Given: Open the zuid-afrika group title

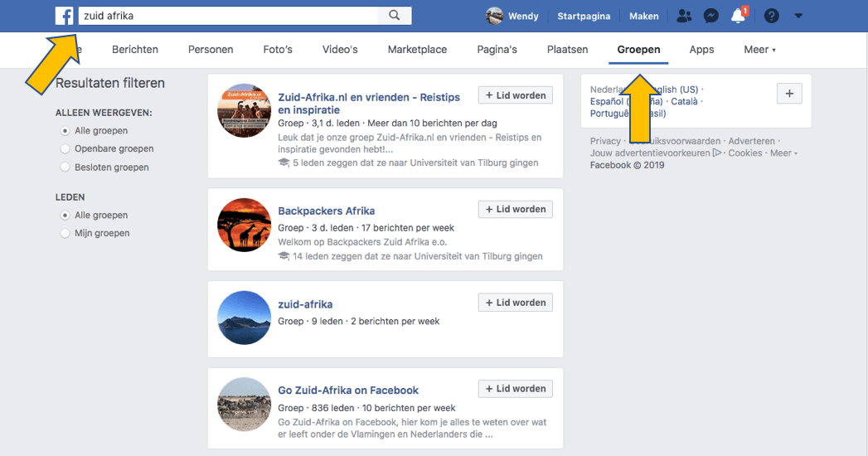Looking at the screenshot, I should pyautogui.click(x=305, y=304).
